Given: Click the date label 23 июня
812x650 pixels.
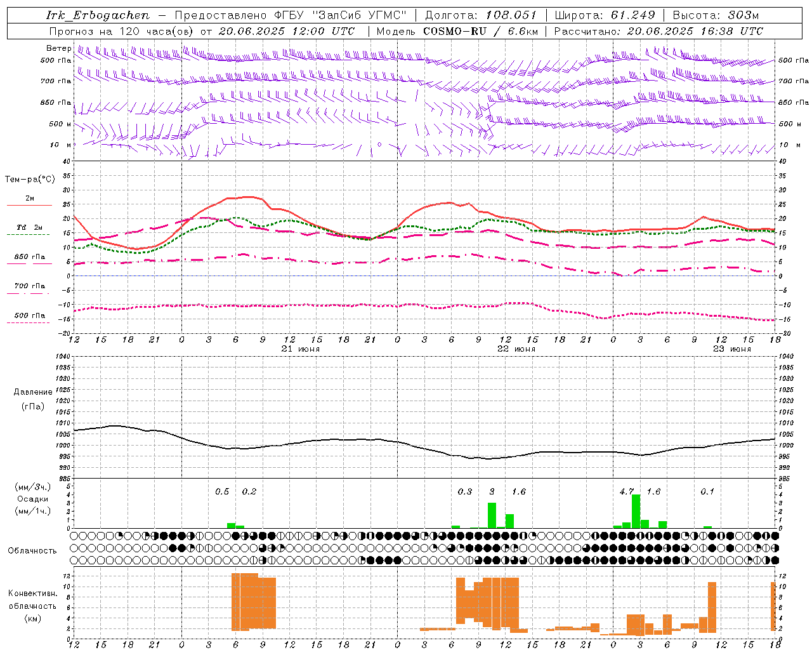Looking at the screenshot, I should pos(732,349).
